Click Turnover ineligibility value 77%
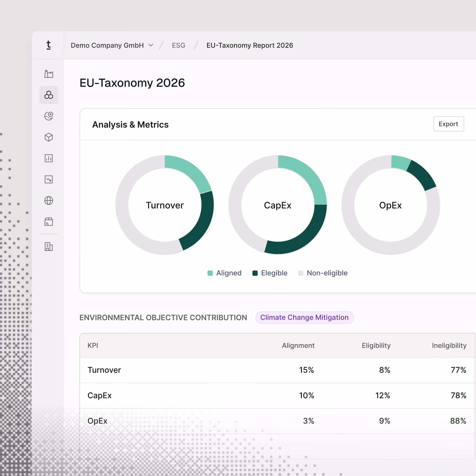Screen dimensions: 476x476 [459, 370]
